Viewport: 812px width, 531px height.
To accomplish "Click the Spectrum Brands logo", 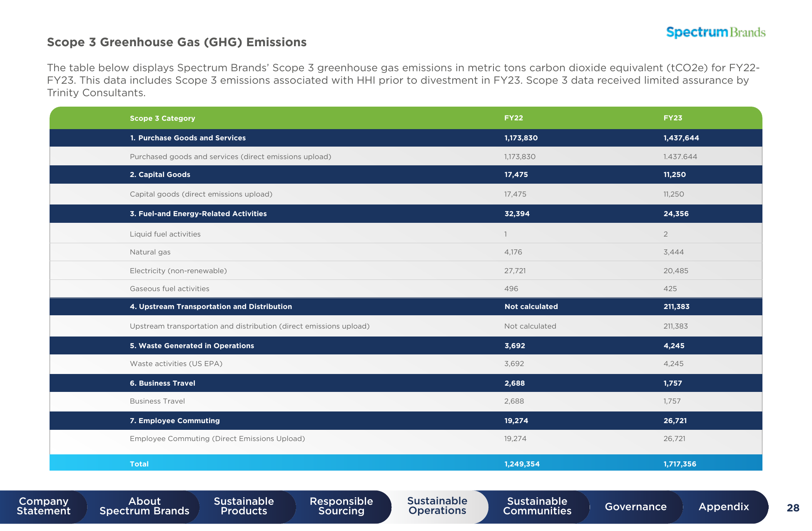I will click(716, 32).
